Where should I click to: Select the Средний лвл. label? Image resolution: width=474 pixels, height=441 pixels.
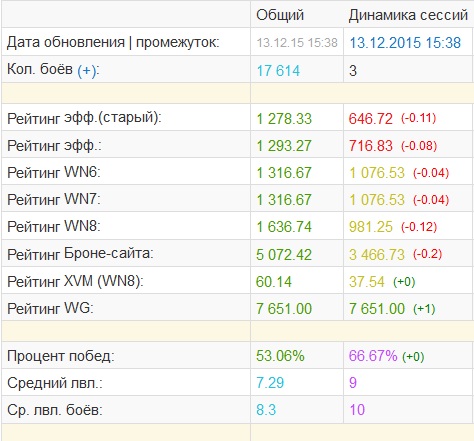tap(55, 383)
